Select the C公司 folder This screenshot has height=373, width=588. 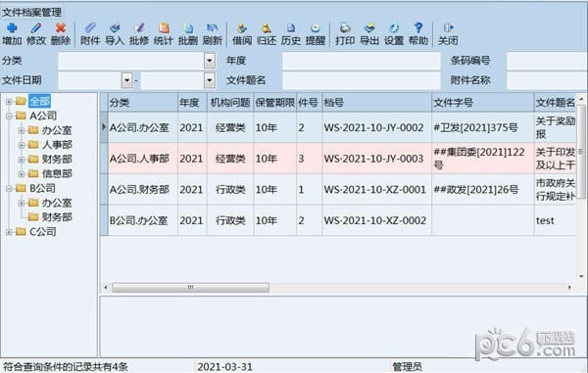[43, 232]
